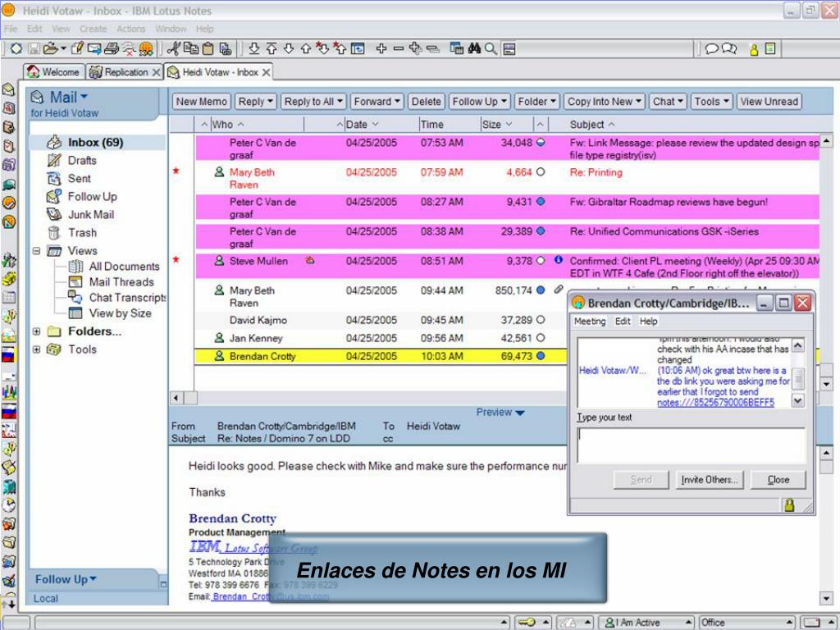Screen dimensions: 840x630
Task: Open the Reply dropdown button
Action: pyautogui.click(x=256, y=101)
